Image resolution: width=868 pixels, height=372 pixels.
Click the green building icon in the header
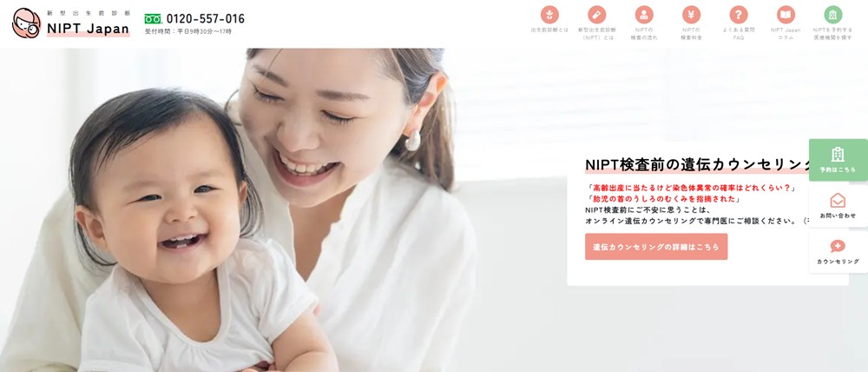pyautogui.click(x=832, y=15)
